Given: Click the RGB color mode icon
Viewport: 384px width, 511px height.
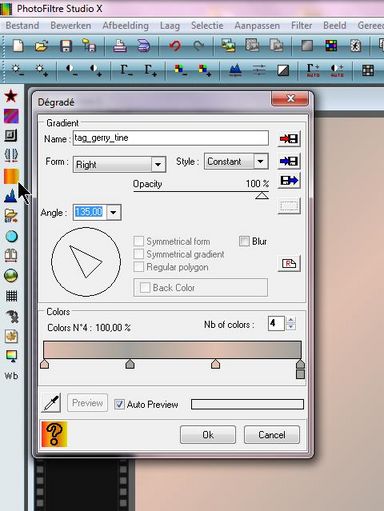Looking at the screenshot, I should (x=331, y=46).
